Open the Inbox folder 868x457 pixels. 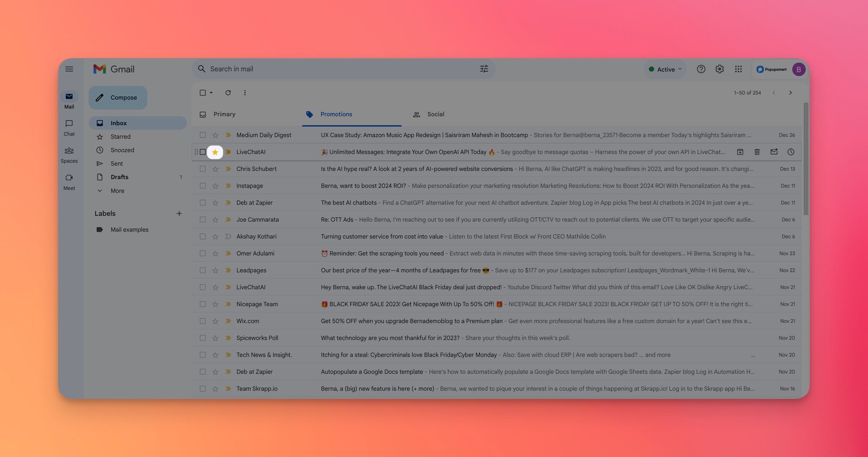tap(137, 123)
